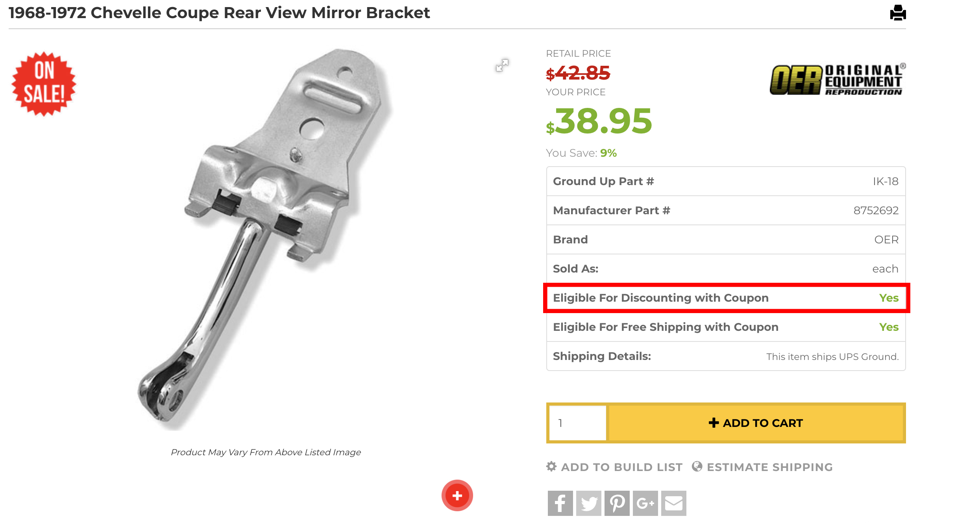Click the Eligible For Free Shipping row

coord(726,327)
